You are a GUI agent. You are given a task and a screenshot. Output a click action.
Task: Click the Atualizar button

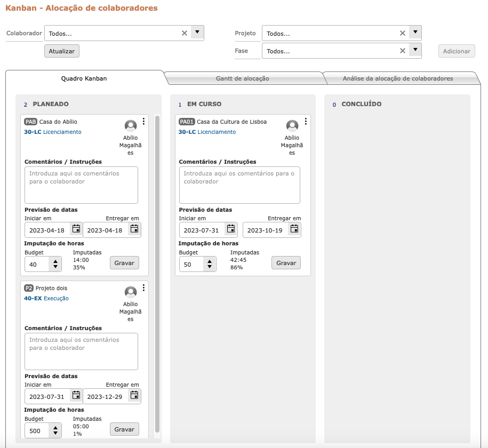[x=61, y=51]
